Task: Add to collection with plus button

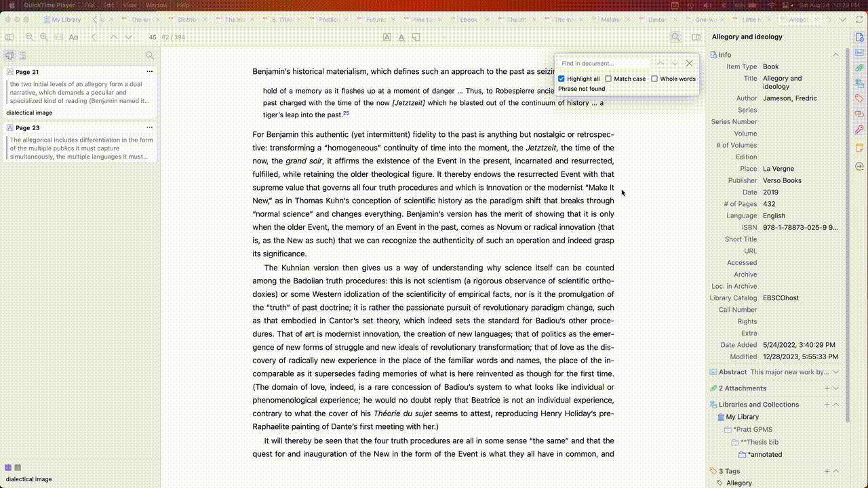Action: coord(827,405)
